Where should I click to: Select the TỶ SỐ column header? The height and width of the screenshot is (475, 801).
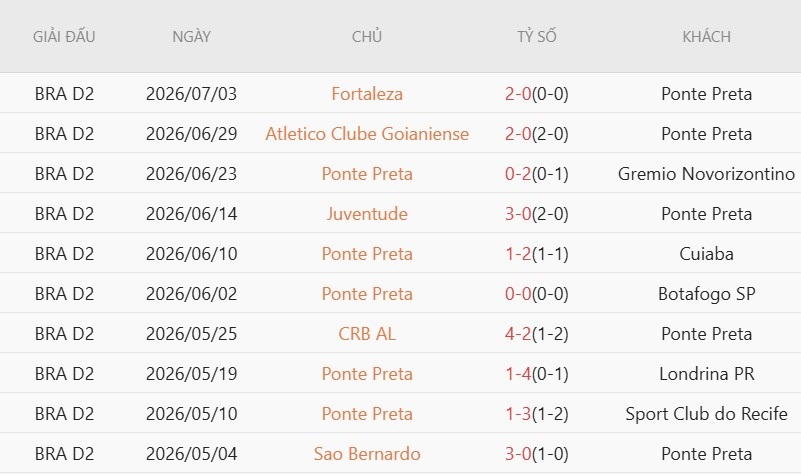(x=536, y=37)
